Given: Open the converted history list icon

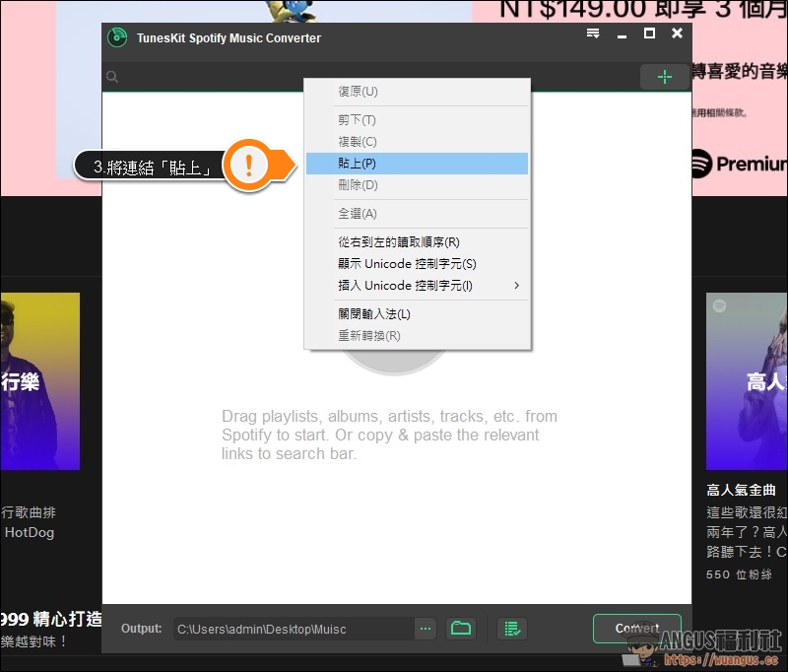Looking at the screenshot, I should (511, 628).
